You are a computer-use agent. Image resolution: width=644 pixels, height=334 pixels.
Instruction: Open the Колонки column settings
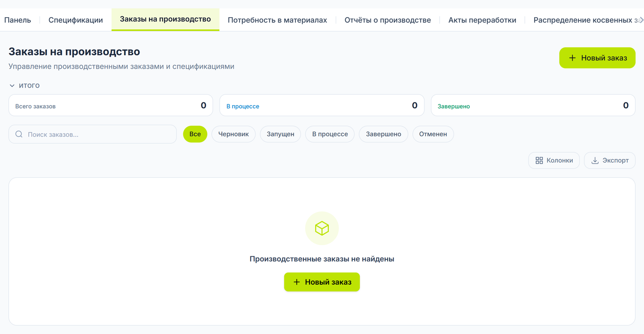(x=554, y=161)
